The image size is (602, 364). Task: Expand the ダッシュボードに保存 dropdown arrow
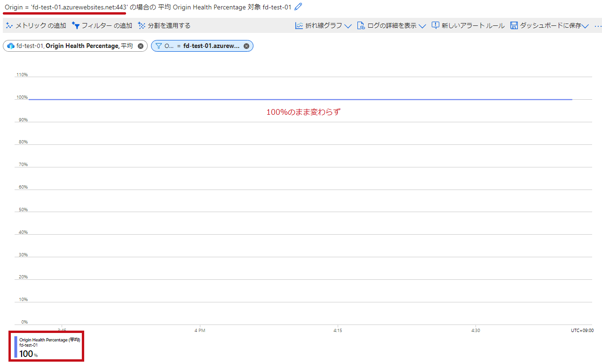[x=585, y=26]
